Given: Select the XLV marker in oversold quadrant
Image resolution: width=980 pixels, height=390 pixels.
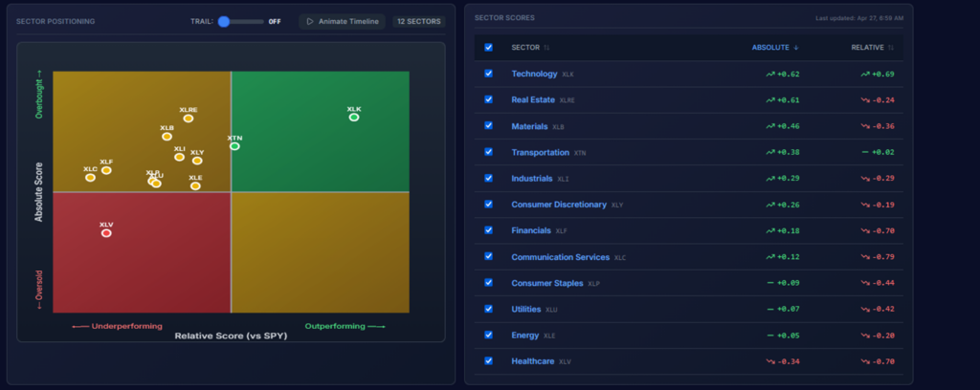Looking at the screenshot, I should (106, 232).
